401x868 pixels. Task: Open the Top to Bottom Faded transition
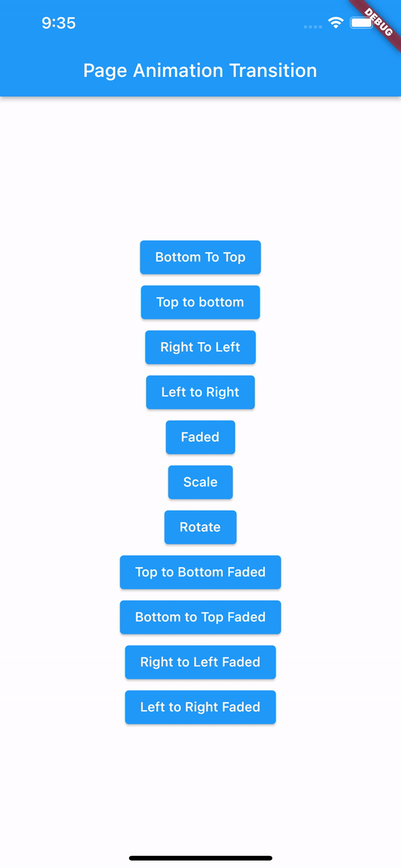point(200,572)
